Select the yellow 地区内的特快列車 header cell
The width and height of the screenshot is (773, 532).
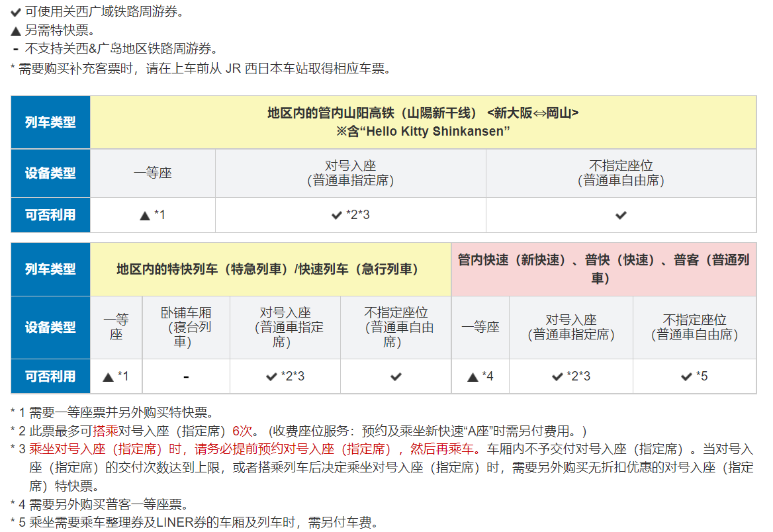(271, 269)
